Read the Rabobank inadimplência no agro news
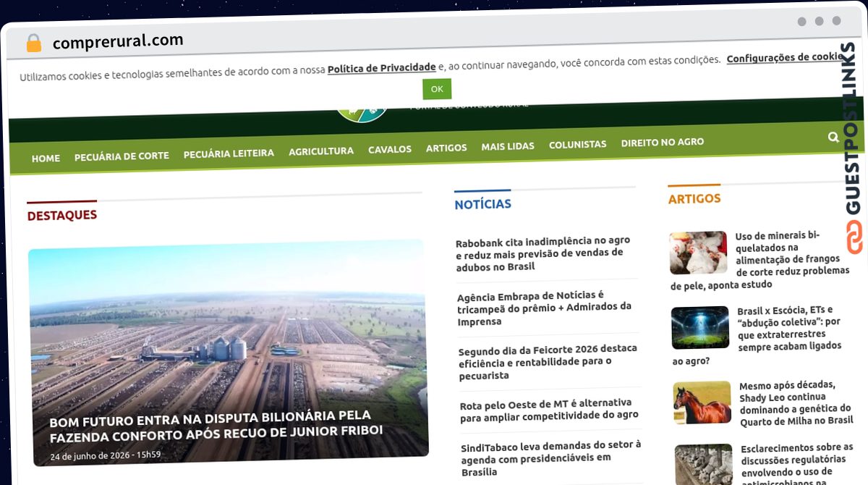Viewport: 868px width, 485px height. click(x=542, y=253)
